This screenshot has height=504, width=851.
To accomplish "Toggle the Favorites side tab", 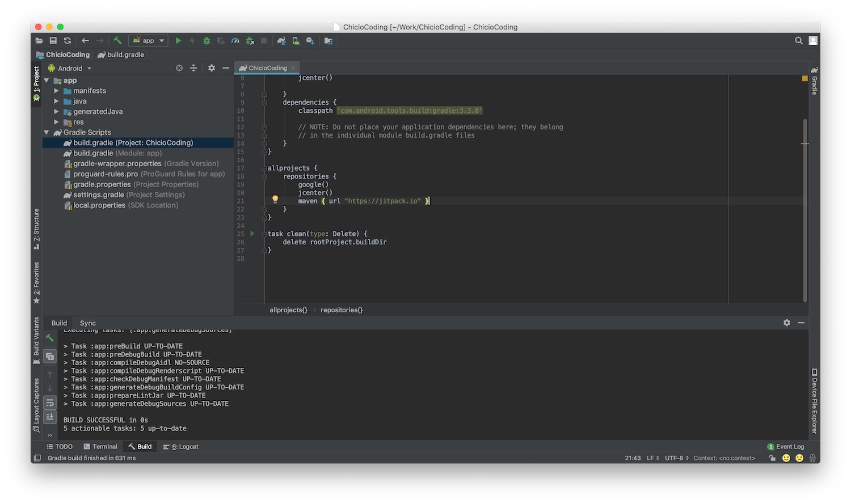I will [x=36, y=282].
